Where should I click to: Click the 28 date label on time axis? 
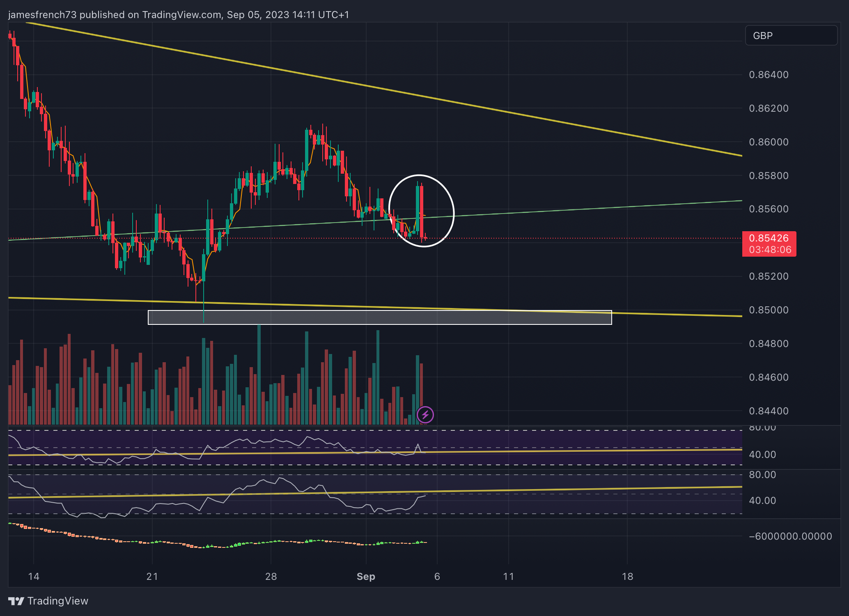[271, 577]
